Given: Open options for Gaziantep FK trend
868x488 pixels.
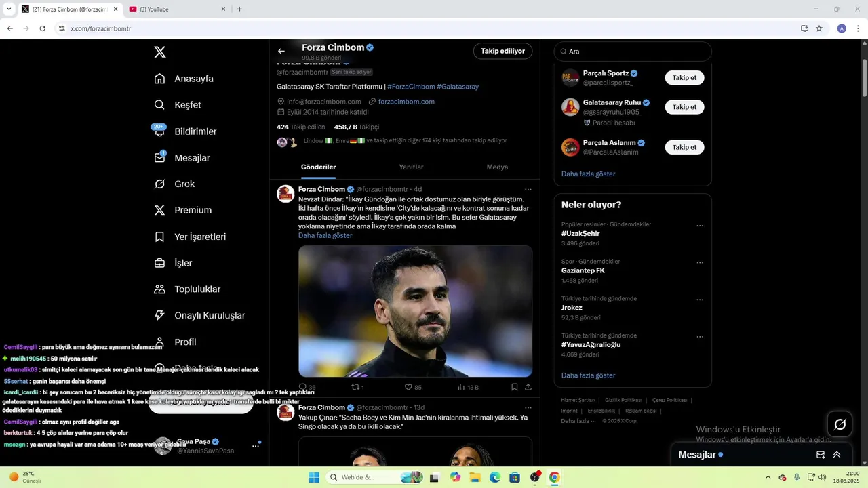Looking at the screenshot, I should (700, 263).
